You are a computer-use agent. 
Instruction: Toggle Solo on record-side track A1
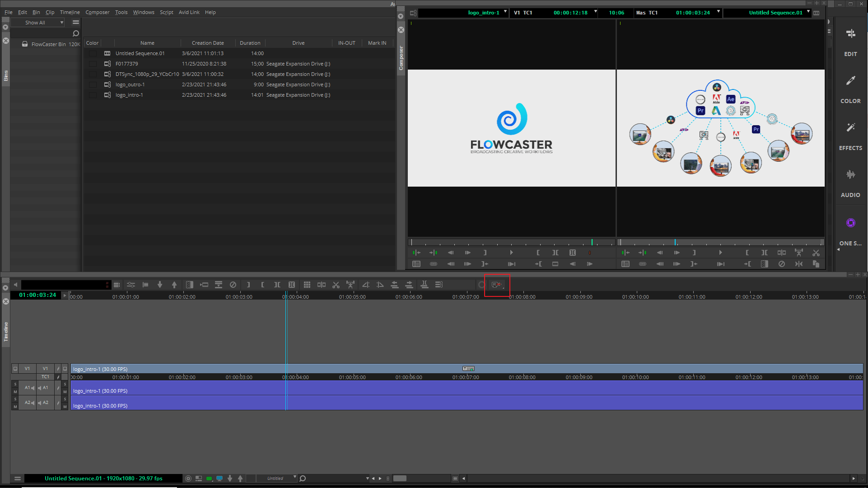(x=65, y=384)
